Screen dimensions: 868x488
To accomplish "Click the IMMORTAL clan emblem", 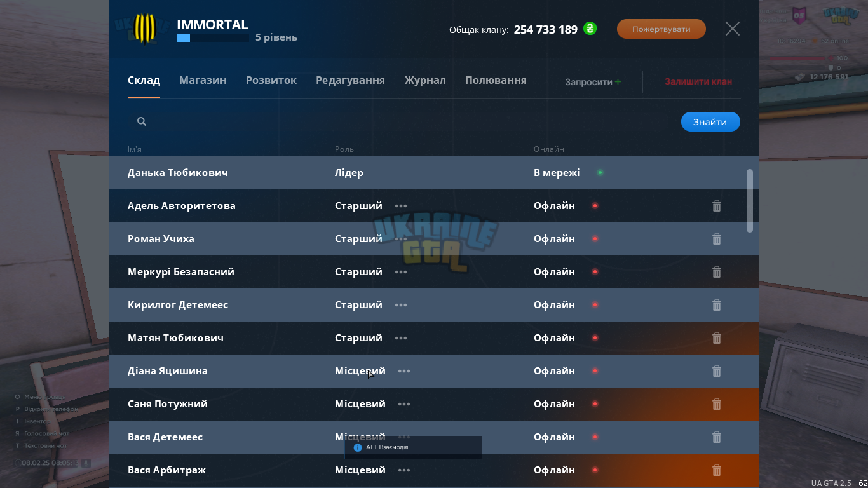I will 146,29.
